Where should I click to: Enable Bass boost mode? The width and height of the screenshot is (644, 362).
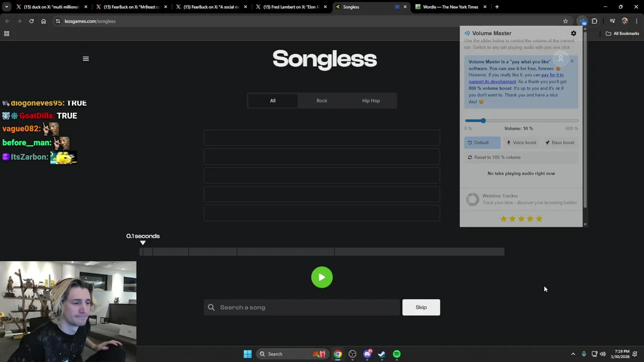pos(559,143)
